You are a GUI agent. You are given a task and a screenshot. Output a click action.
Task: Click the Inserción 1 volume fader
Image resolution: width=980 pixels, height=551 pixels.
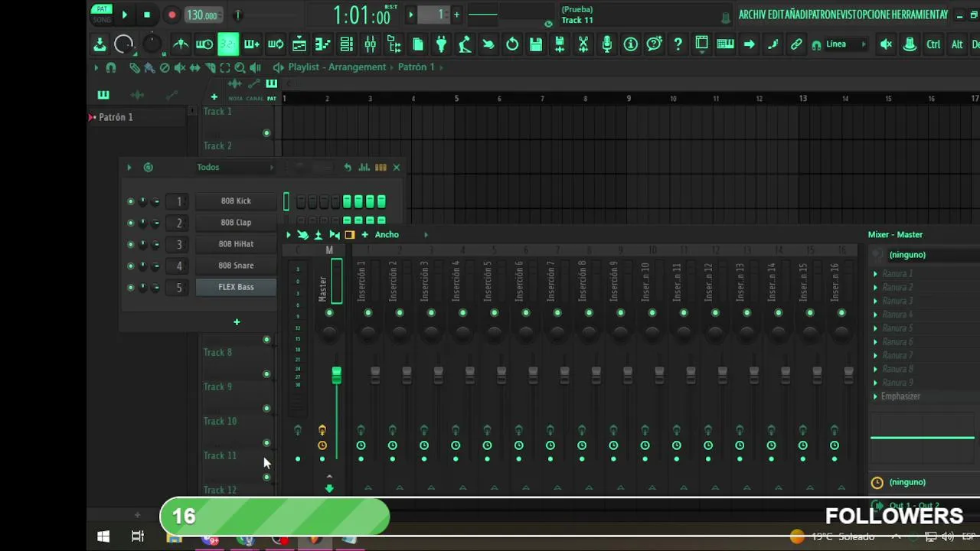(375, 373)
